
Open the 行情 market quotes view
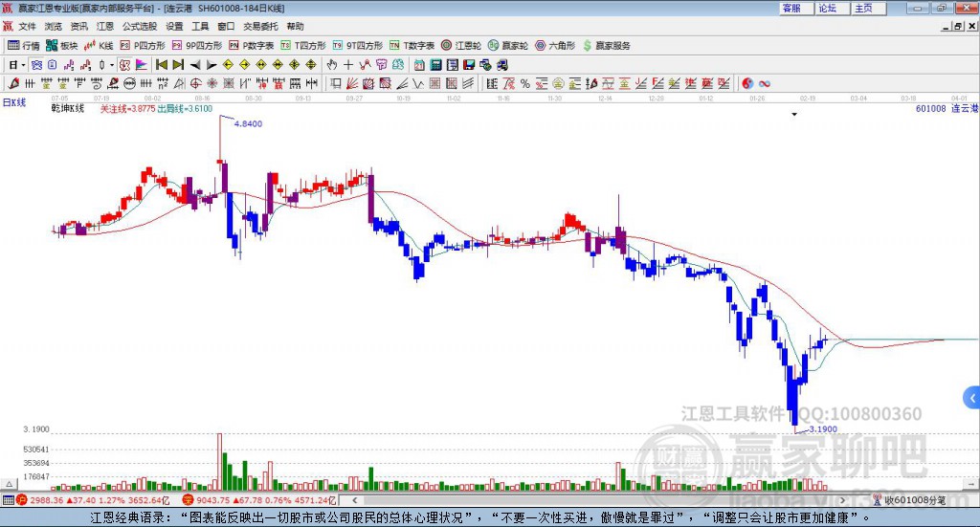[24, 46]
